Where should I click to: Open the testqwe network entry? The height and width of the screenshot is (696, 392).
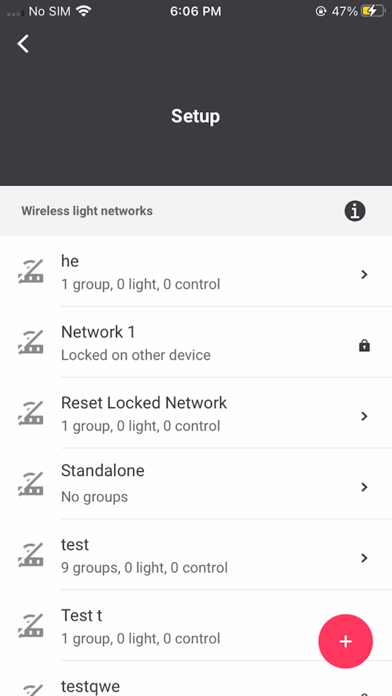[196, 679]
